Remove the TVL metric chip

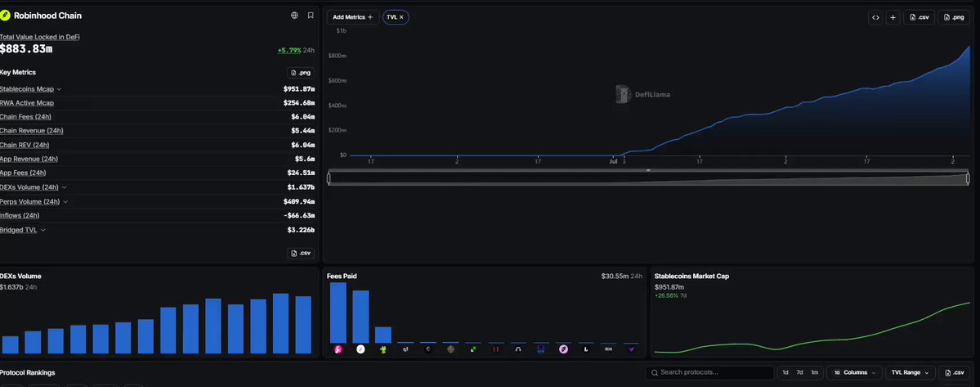pos(401,17)
